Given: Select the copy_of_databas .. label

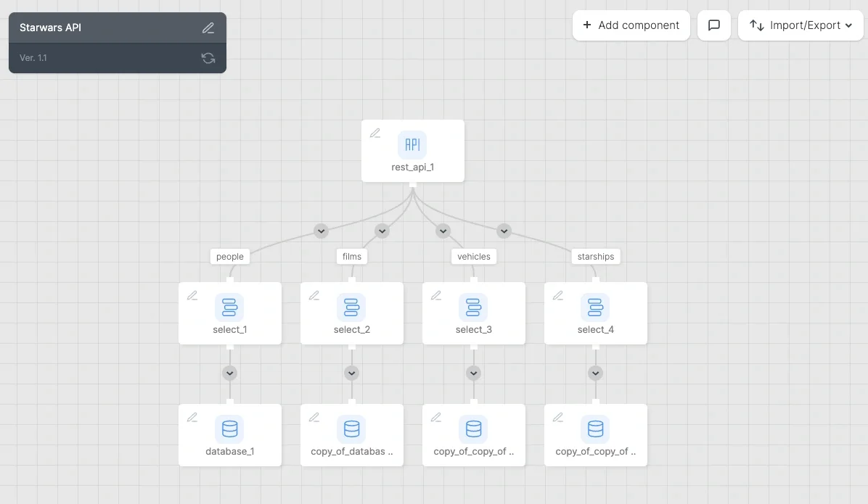Looking at the screenshot, I should (x=351, y=452).
